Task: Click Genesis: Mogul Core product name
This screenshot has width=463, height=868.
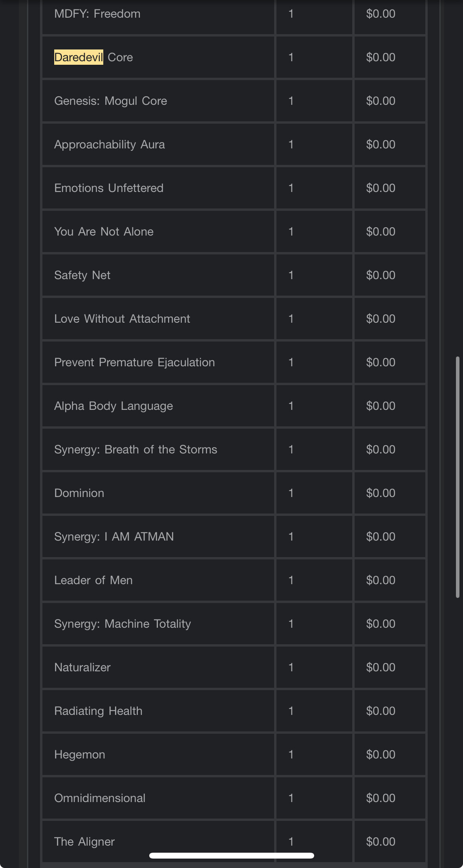Action: [x=110, y=101]
